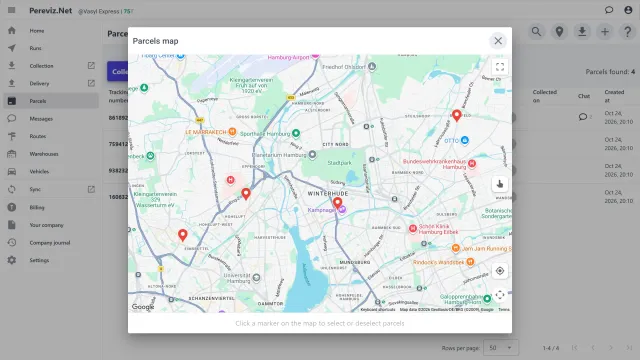Open the hamburger menu
Screen dimensions: 640x360
click(11, 10)
